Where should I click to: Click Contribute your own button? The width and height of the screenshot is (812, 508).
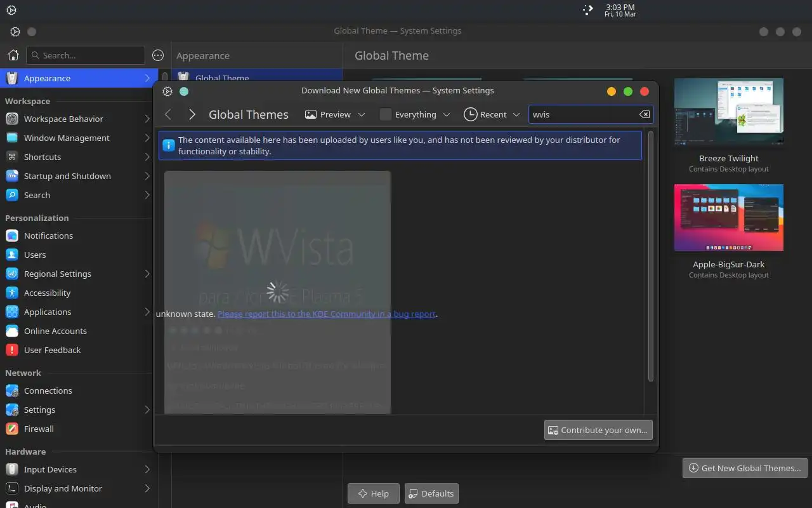pyautogui.click(x=598, y=430)
